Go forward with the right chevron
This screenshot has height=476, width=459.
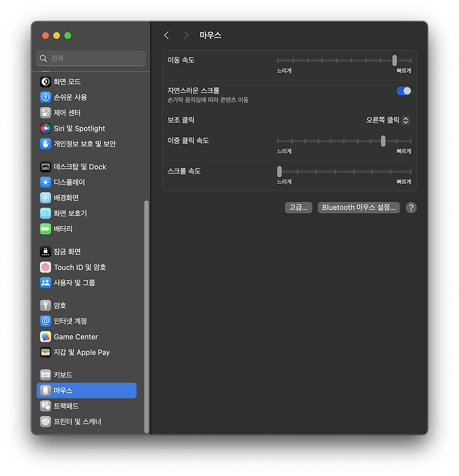click(x=186, y=36)
